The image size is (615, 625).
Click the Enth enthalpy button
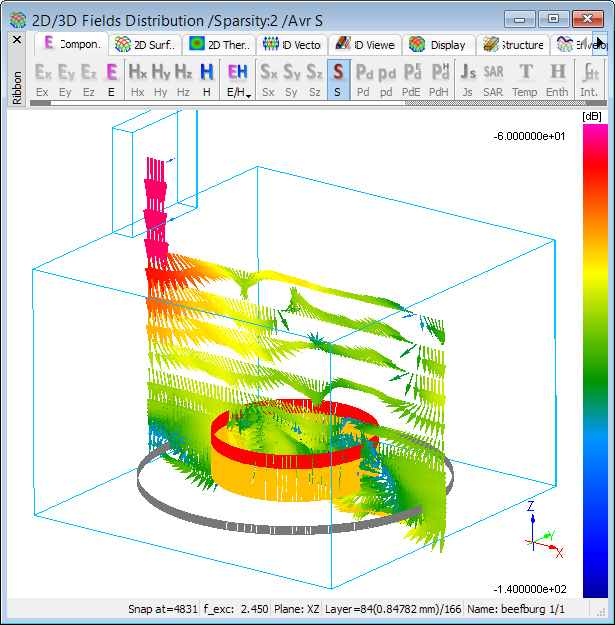point(557,79)
